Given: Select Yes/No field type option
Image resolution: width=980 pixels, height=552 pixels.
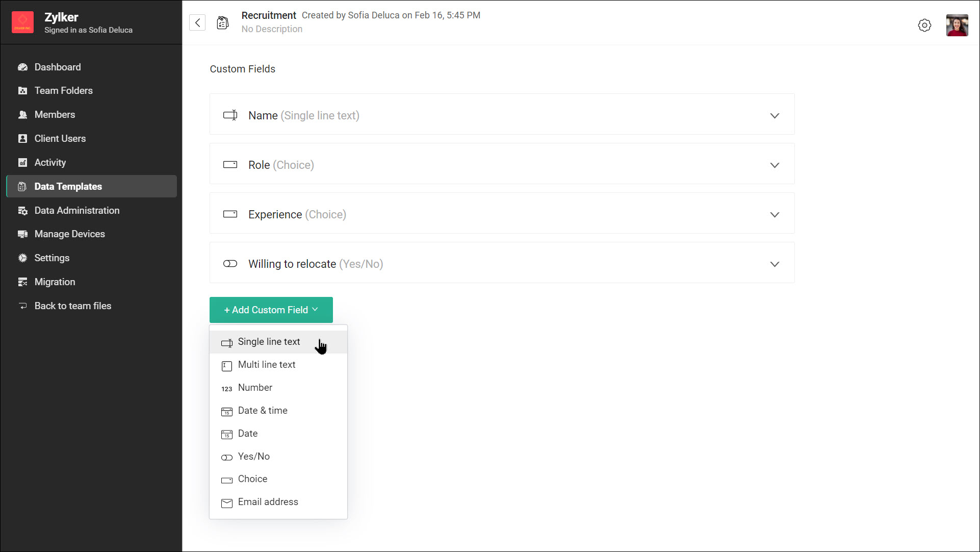Looking at the screenshot, I should click(x=254, y=457).
